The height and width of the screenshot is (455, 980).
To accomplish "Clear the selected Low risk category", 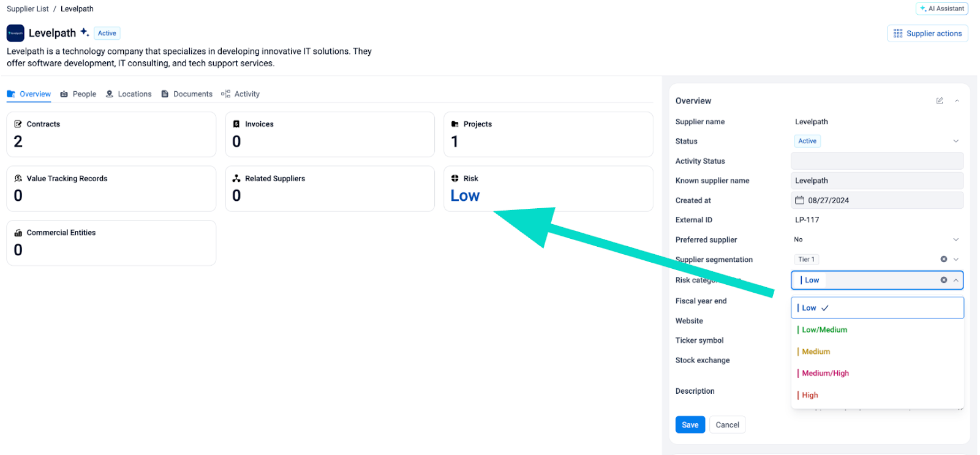I will [x=944, y=280].
